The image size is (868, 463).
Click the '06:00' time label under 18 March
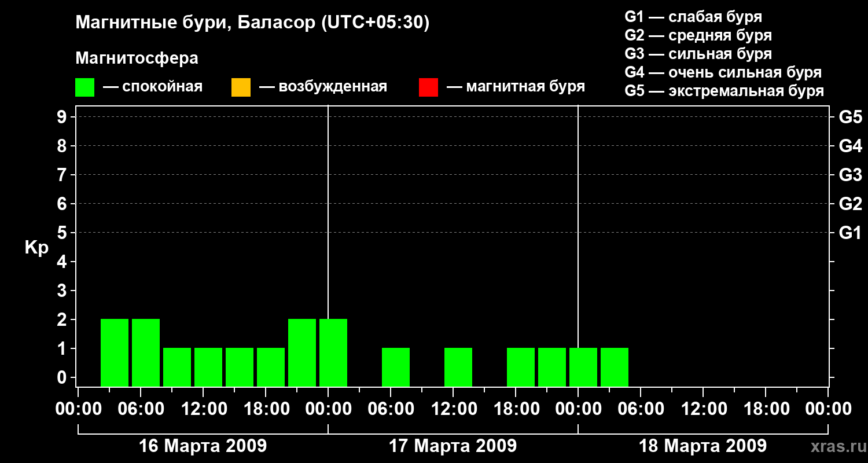[641, 409]
